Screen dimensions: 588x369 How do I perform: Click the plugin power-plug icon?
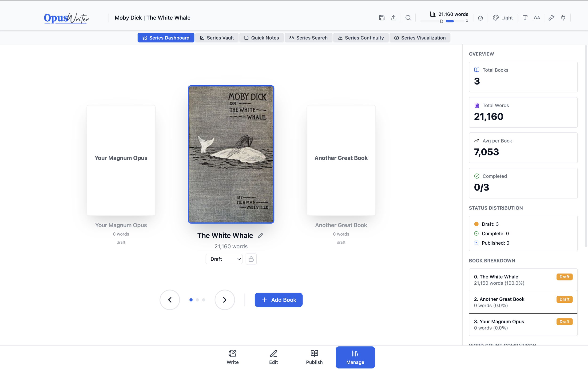pos(563,18)
